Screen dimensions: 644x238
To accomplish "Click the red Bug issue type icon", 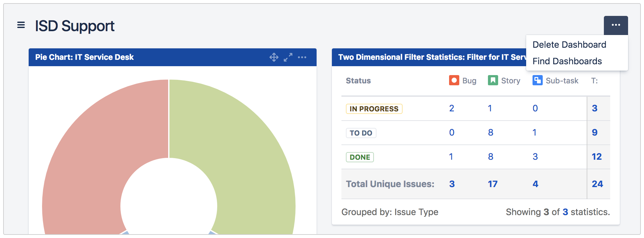I will pyautogui.click(x=454, y=80).
